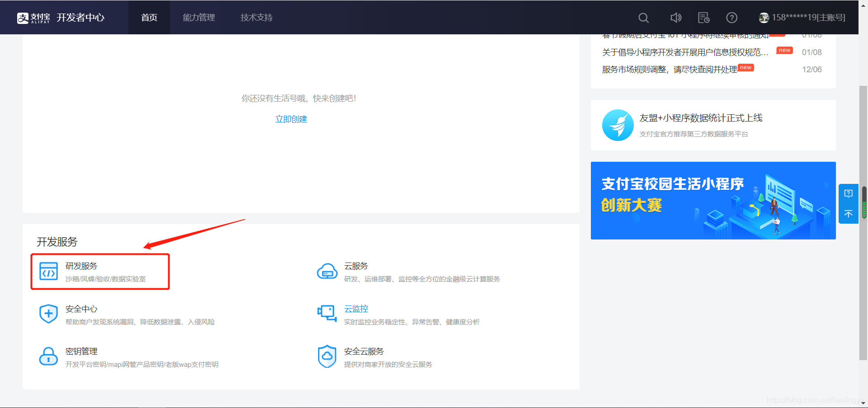Click the work-order document icon
The height and width of the screenshot is (408, 868).
703,18
